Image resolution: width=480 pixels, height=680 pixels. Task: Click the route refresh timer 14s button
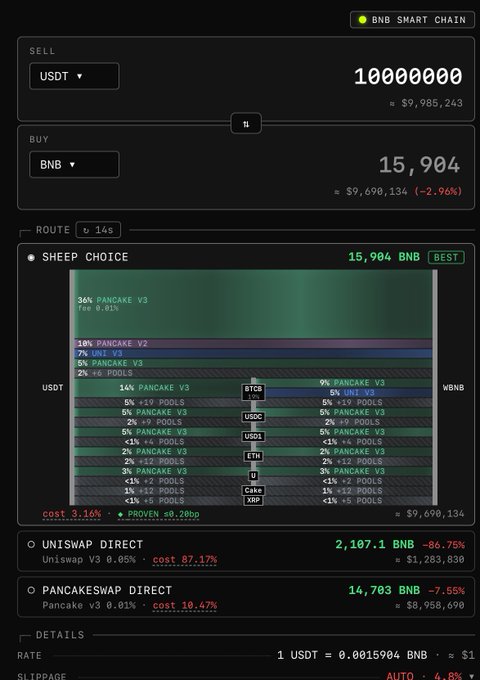[x=98, y=230]
